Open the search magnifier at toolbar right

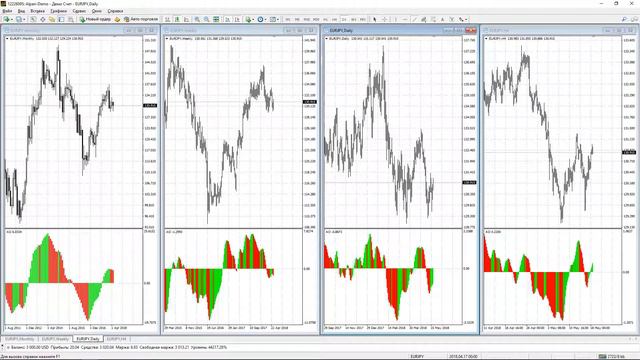click(x=624, y=19)
